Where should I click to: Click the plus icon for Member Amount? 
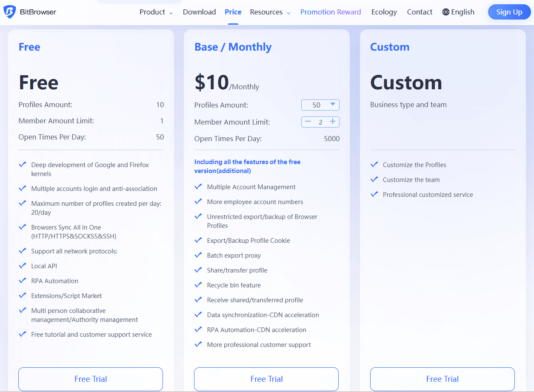point(333,122)
